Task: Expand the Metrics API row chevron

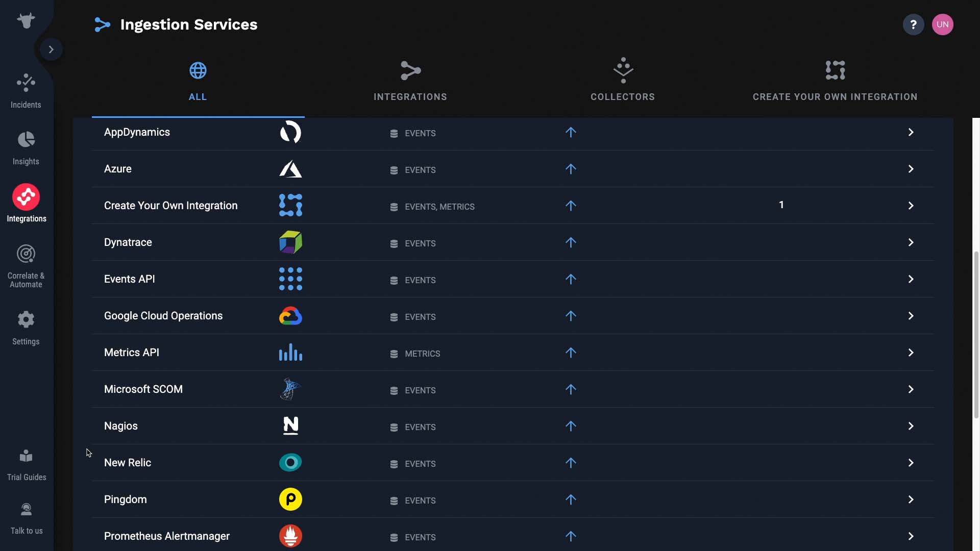Action: click(911, 353)
